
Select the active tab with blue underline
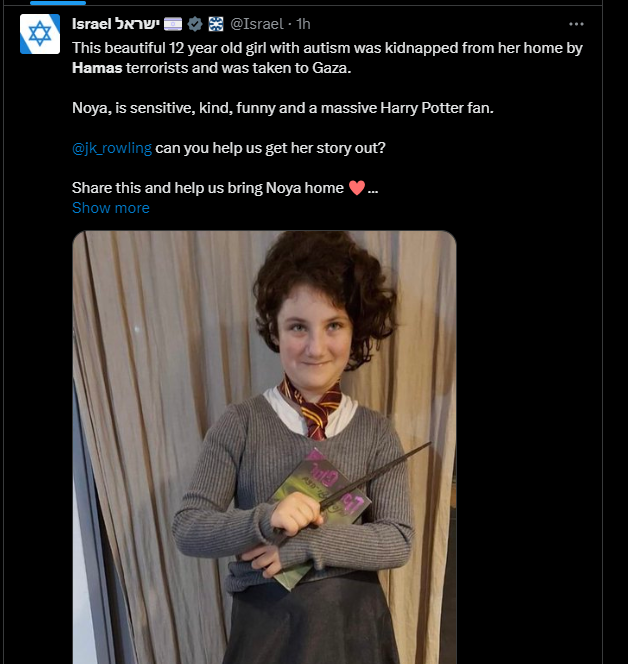tap(58, 3)
